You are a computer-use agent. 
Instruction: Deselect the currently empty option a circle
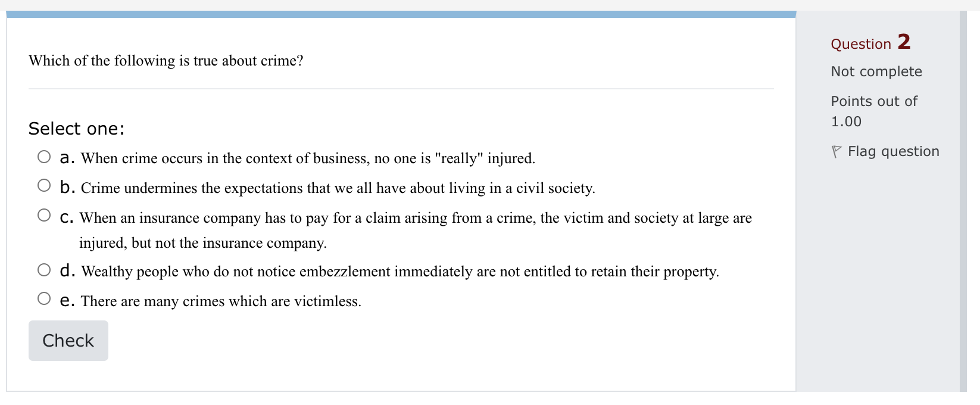[44, 156]
